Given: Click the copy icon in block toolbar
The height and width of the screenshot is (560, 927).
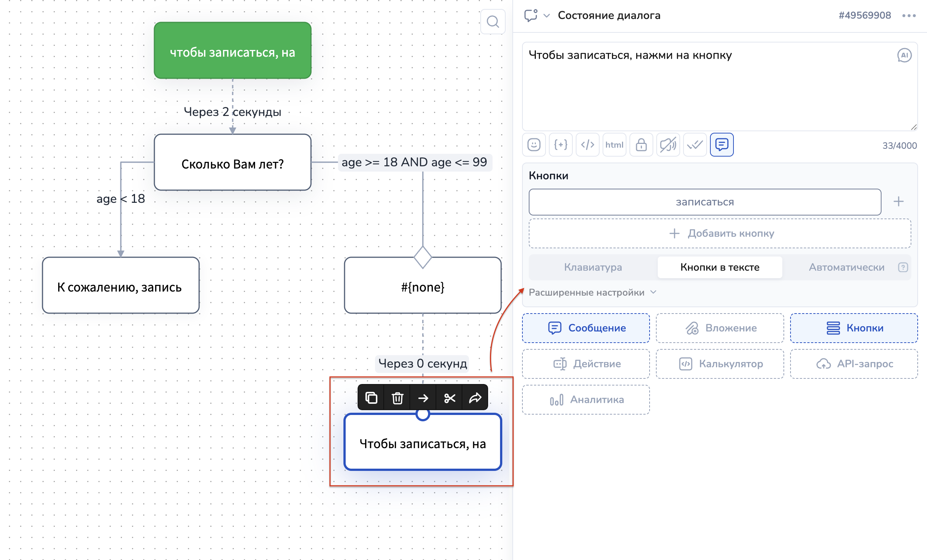Looking at the screenshot, I should [x=371, y=397].
